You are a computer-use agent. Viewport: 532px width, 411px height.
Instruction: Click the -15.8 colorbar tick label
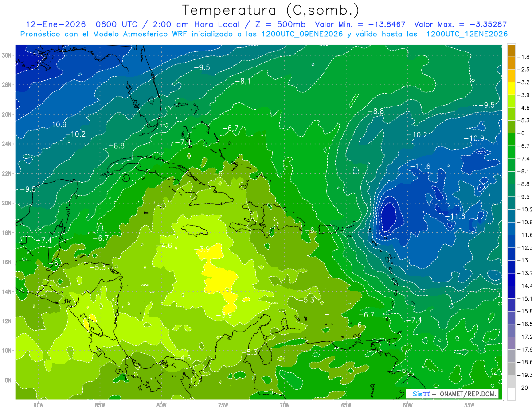click(524, 311)
